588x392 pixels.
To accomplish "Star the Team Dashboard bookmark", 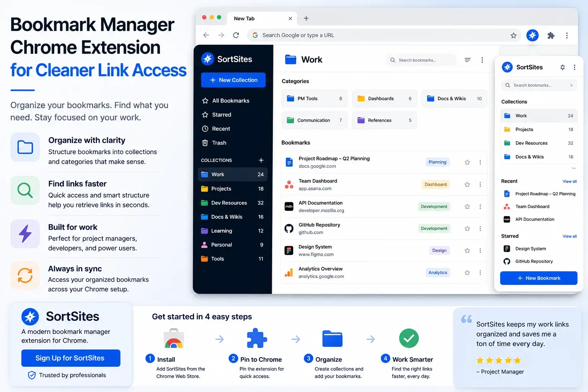I will click(467, 185).
